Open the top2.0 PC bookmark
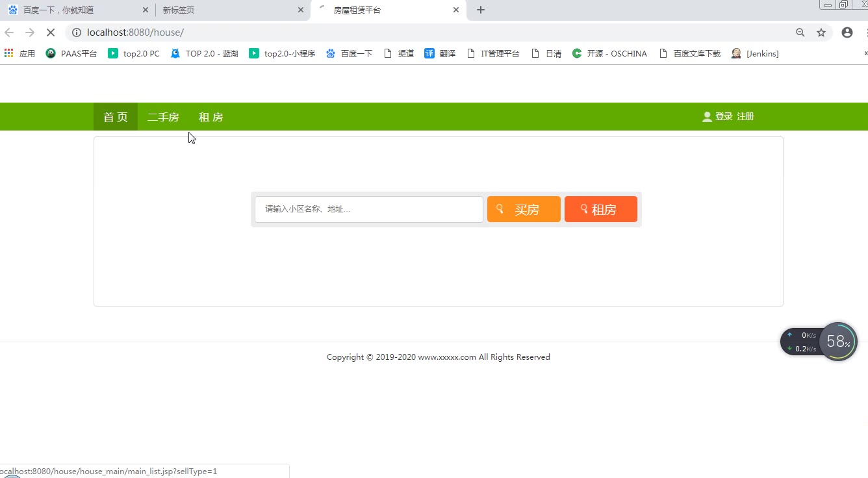The width and height of the screenshot is (868, 478). point(134,54)
